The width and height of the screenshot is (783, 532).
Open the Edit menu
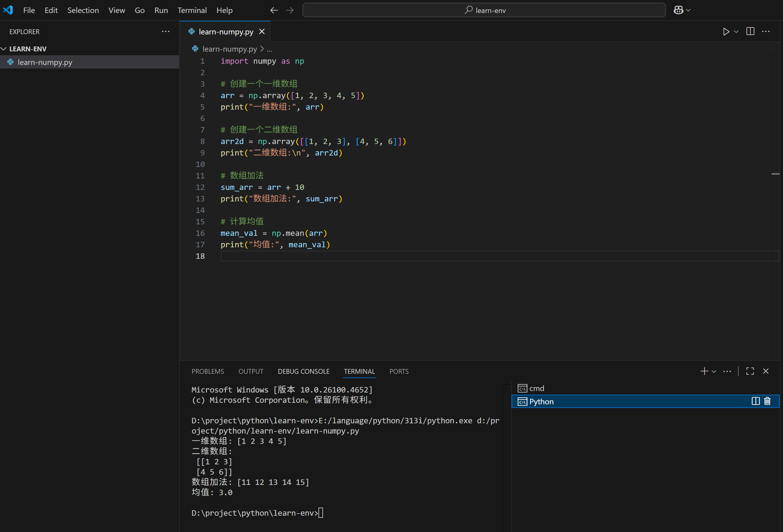pos(51,11)
